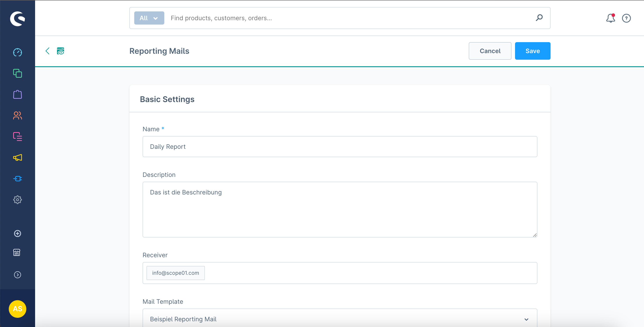Click the Shopware logo in the sidebar
The image size is (644, 327).
coord(18,18)
